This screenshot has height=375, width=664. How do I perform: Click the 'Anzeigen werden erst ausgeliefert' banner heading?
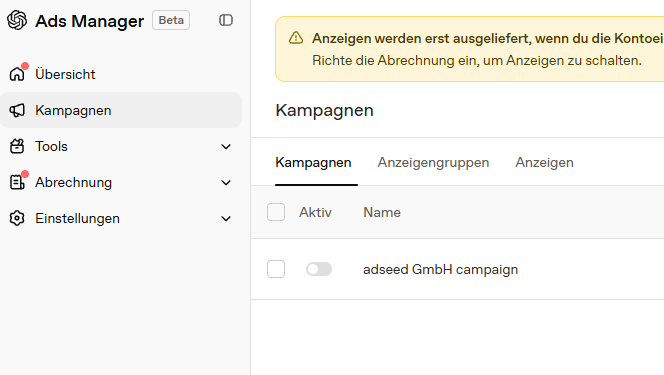[x=488, y=39]
